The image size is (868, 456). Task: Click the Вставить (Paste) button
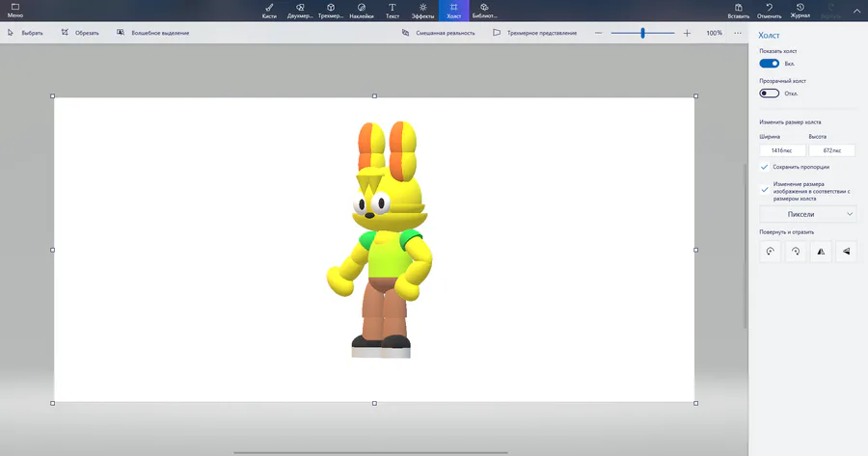pos(739,11)
